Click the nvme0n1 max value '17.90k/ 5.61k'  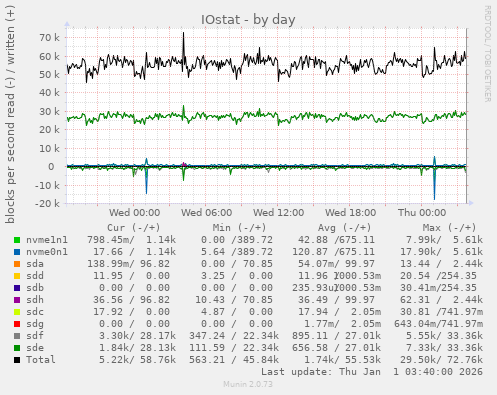441,252
